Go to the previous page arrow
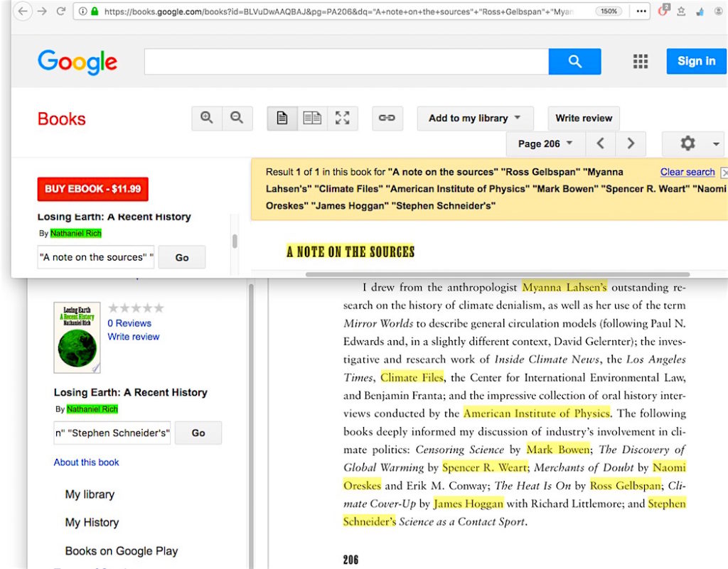 [601, 143]
